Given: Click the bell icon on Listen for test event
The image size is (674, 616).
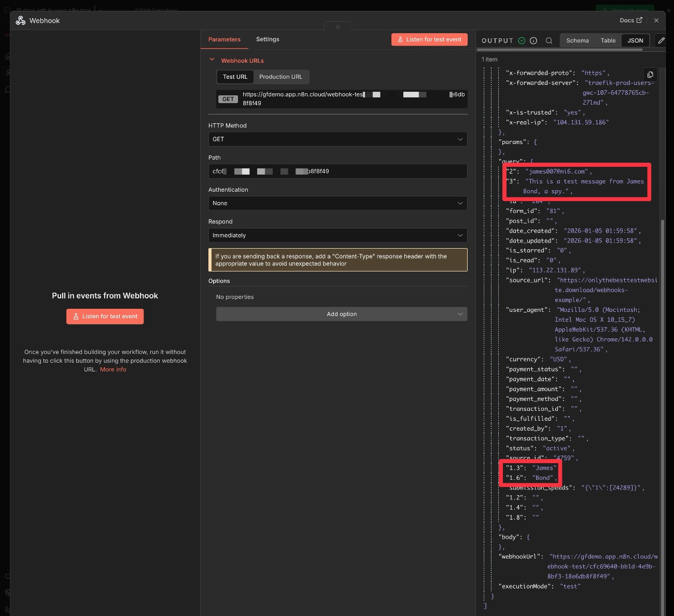Looking at the screenshot, I should tap(400, 39).
